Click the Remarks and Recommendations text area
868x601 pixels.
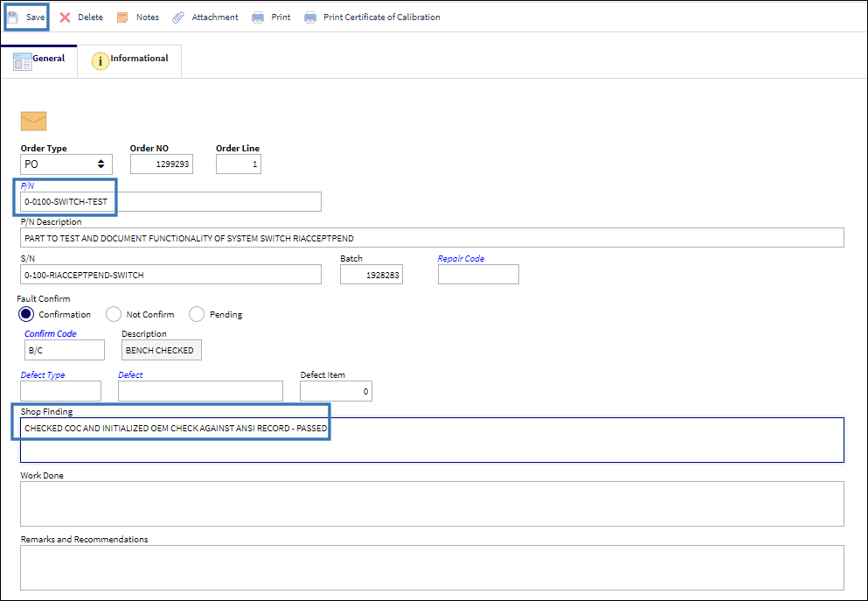[x=433, y=568]
